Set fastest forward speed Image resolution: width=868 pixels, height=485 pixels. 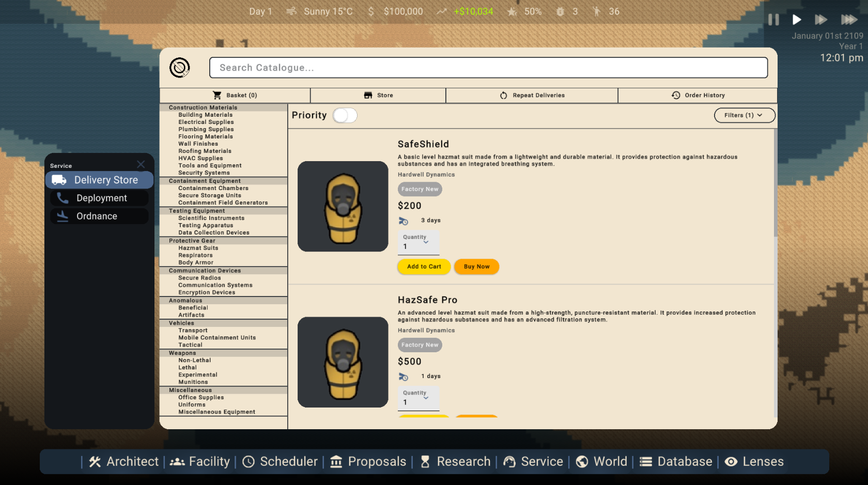point(849,20)
